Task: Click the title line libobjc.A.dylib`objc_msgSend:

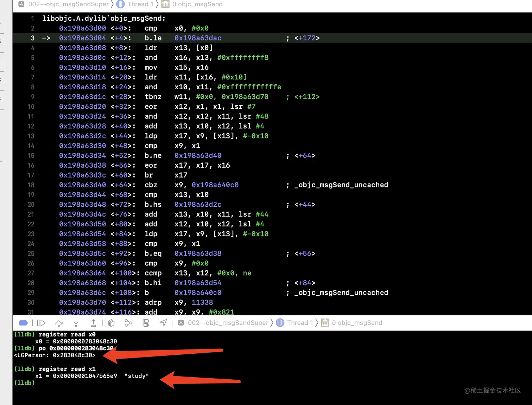Action: [x=104, y=18]
